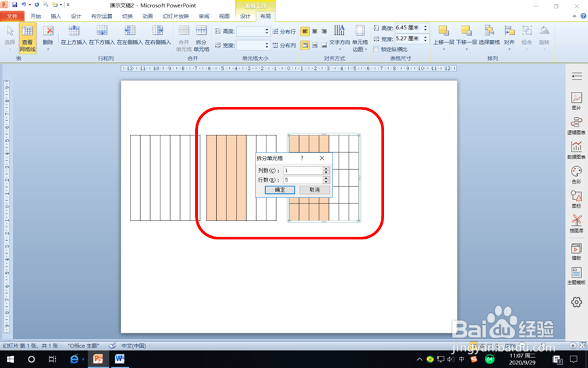This screenshot has width=588, height=368.
Task: Open Text Direction (文字方向) dropdown
Action: click(x=340, y=38)
